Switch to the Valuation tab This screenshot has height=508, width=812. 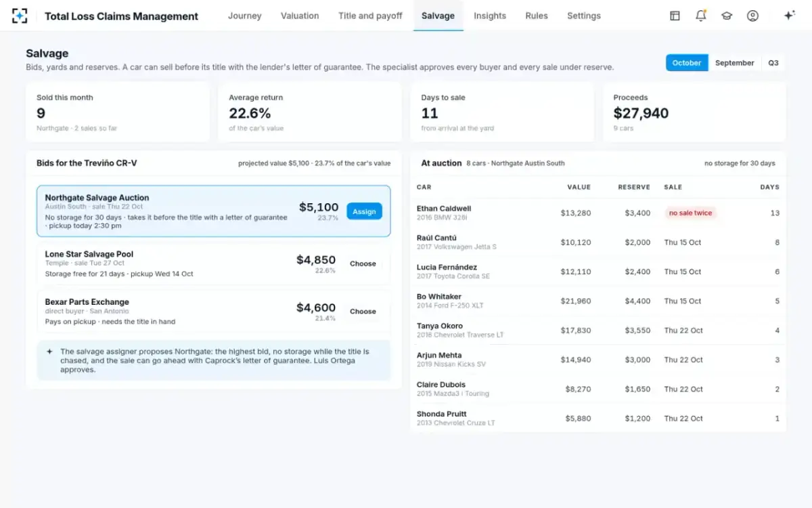300,16
